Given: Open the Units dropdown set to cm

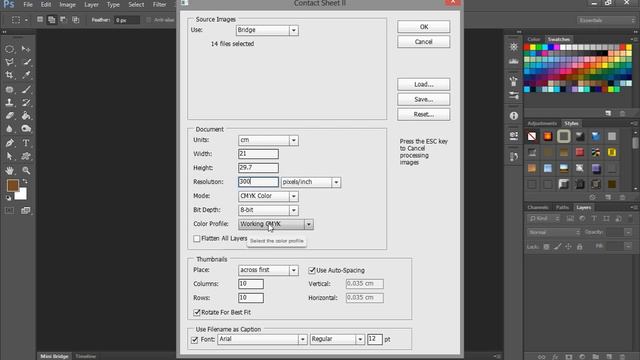Looking at the screenshot, I should (x=268, y=140).
